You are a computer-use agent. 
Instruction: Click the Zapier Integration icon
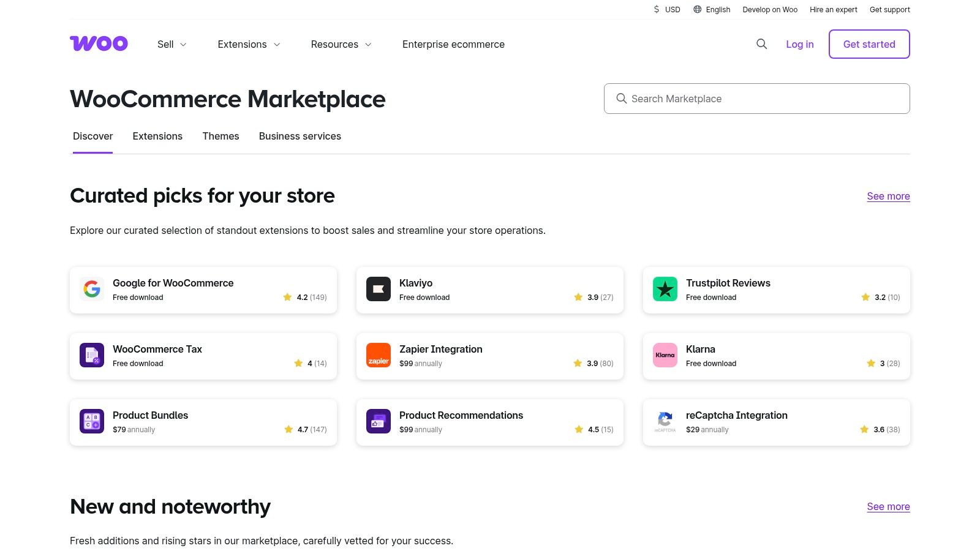click(378, 355)
